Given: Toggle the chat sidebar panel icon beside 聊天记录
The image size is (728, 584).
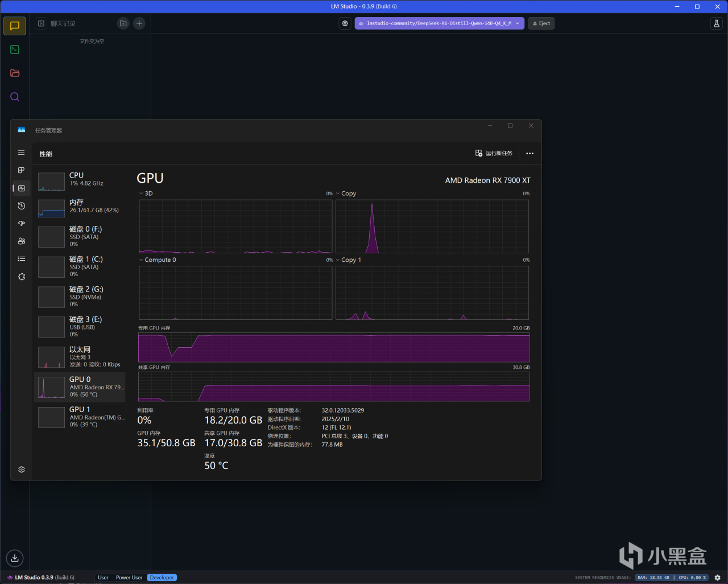Looking at the screenshot, I should pyautogui.click(x=41, y=23).
